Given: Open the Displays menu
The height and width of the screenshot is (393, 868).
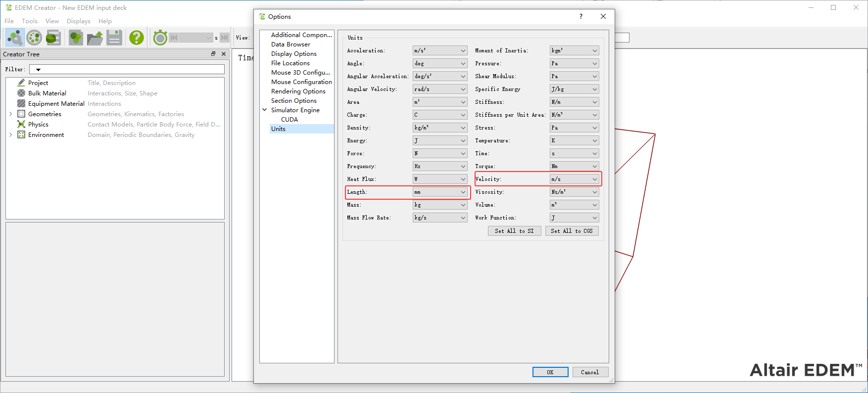Looking at the screenshot, I should [x=78, y=21].
